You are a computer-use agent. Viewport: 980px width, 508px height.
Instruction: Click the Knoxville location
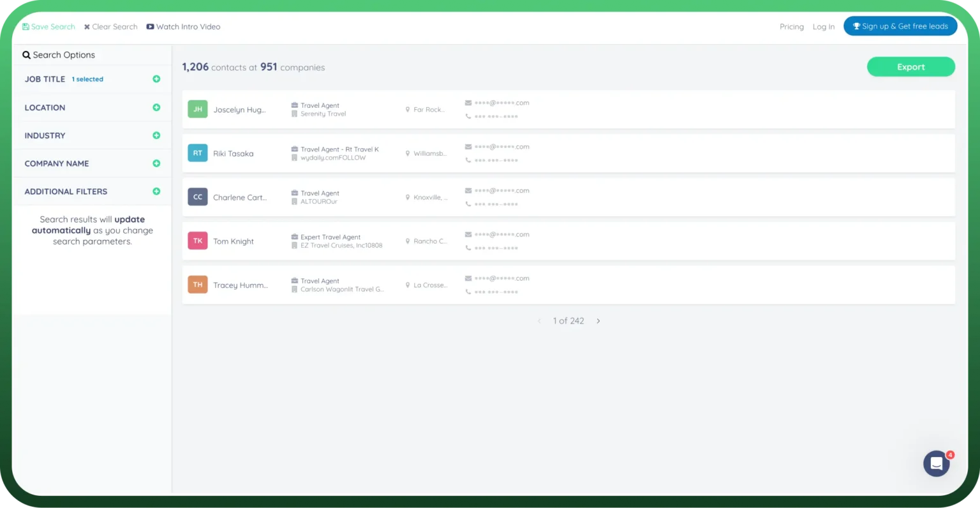click(430, 197)
